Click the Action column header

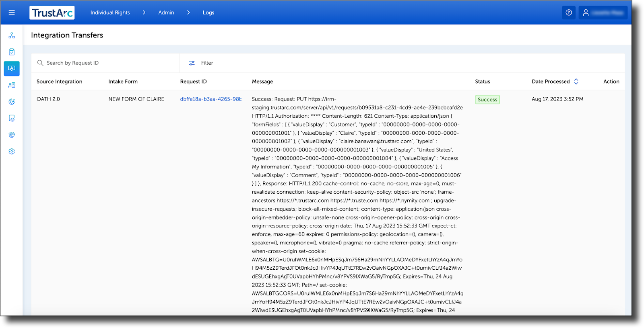611,82
